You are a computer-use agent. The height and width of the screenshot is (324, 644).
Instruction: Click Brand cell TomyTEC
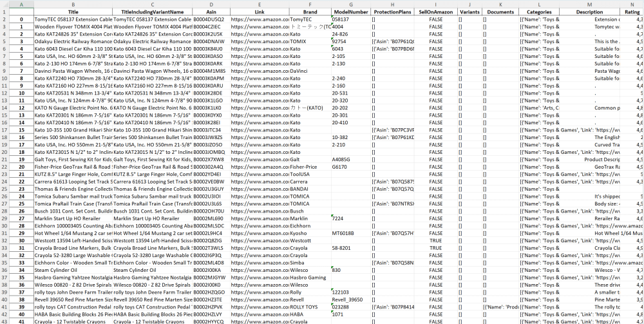click(310, 19)
